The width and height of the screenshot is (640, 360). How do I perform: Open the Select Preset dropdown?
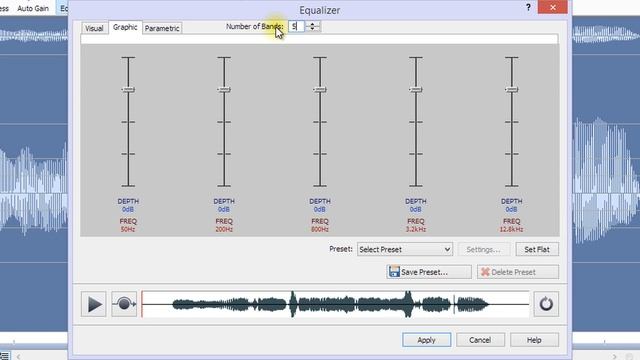tap(404, 249)
